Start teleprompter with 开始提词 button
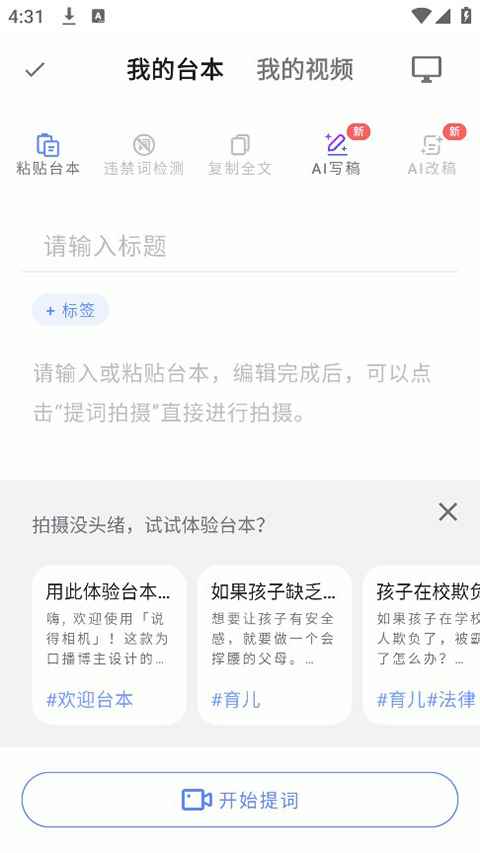 [239, 800]
